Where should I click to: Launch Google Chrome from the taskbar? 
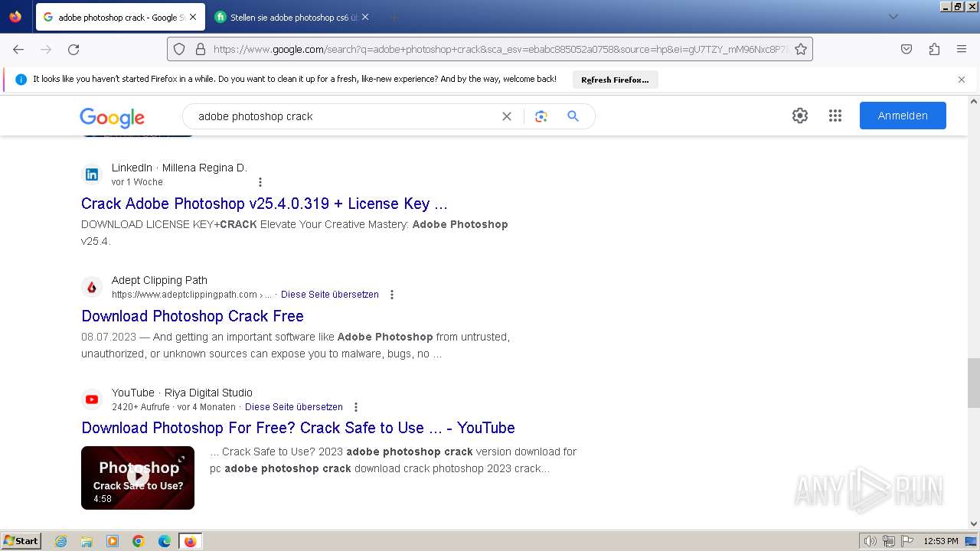pyautogui.click(x=139, y=541)
